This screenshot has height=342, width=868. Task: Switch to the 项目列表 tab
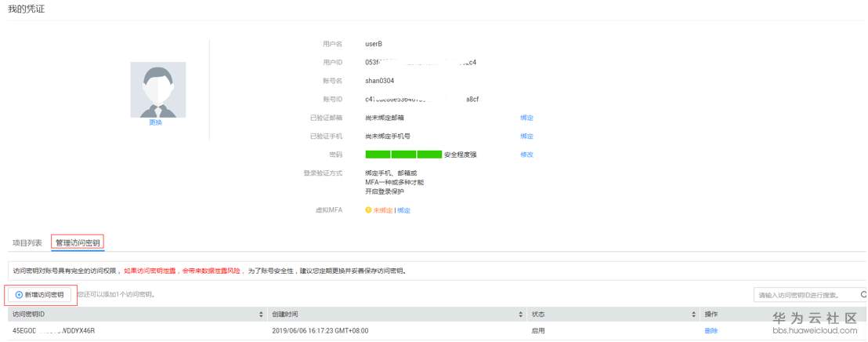(27, 243)
